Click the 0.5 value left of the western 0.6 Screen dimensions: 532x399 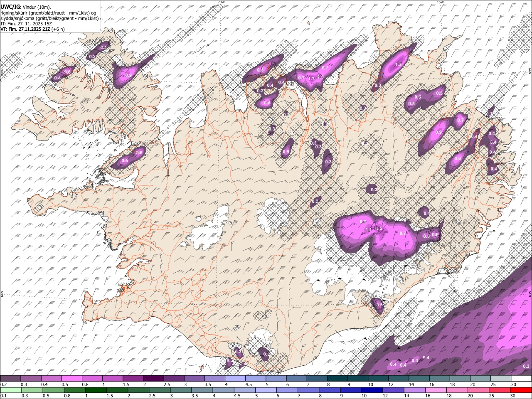(125, 160)
